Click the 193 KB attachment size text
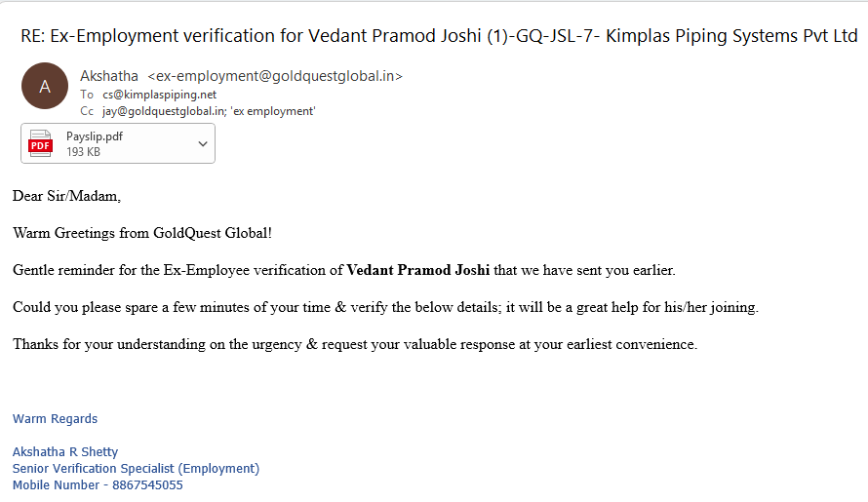This screenshot has width=868, height=502. (x=83, y=152)
